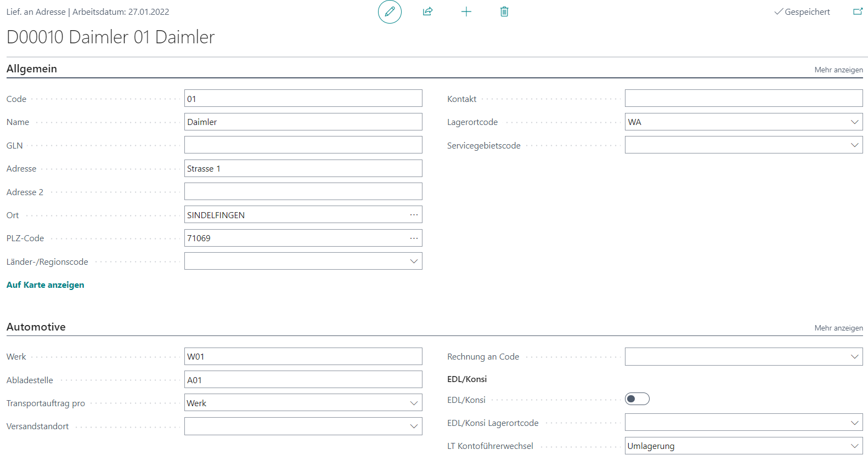Click the plus icon to add new
Viewport: 868px width, 461px height.
pyautogui.click(x=466, y=12)
